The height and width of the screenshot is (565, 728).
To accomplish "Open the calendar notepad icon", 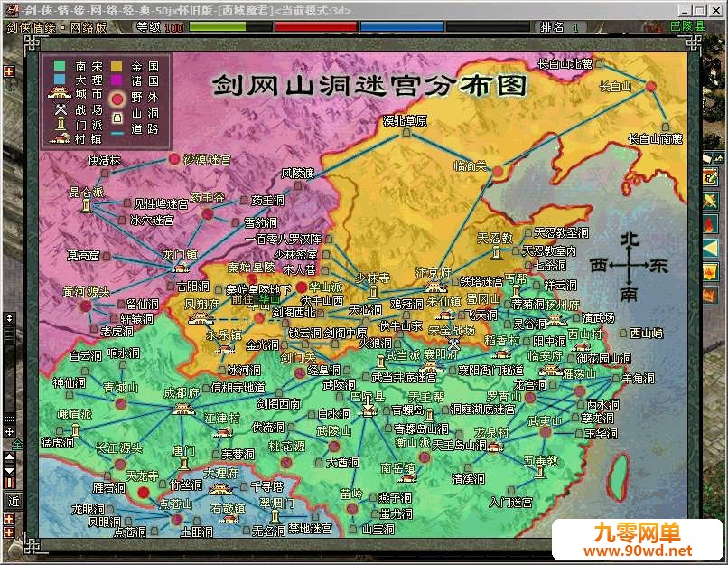I will 711,178.
